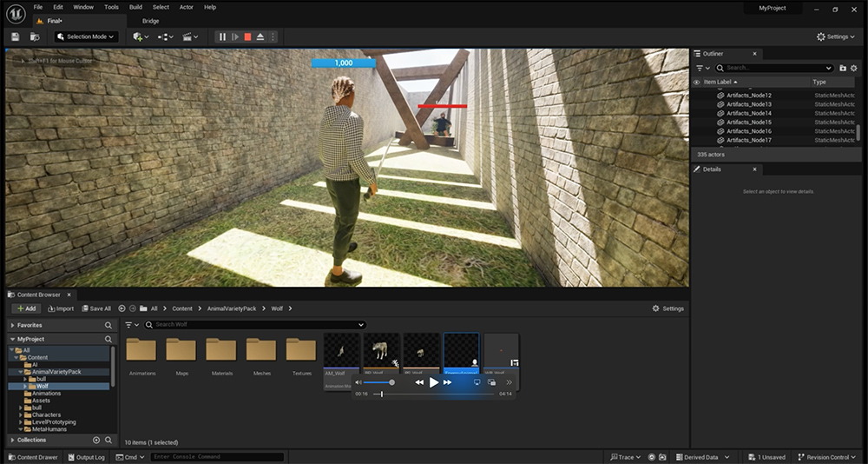Open the Window menu
Image resolution: width=868 pixels, height=464 pixels.
pyautogui.click(x=83, y=7)
